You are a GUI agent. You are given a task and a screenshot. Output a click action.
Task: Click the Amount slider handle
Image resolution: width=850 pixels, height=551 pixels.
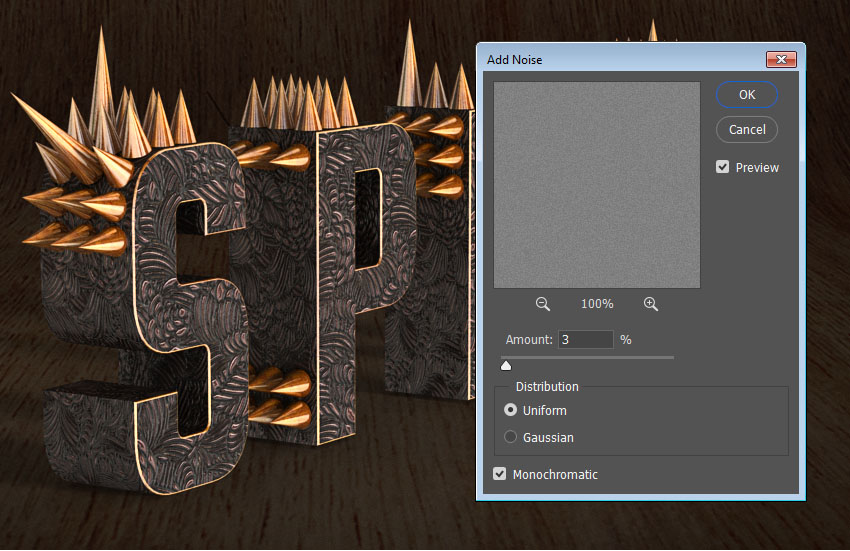tap(506, 366)
